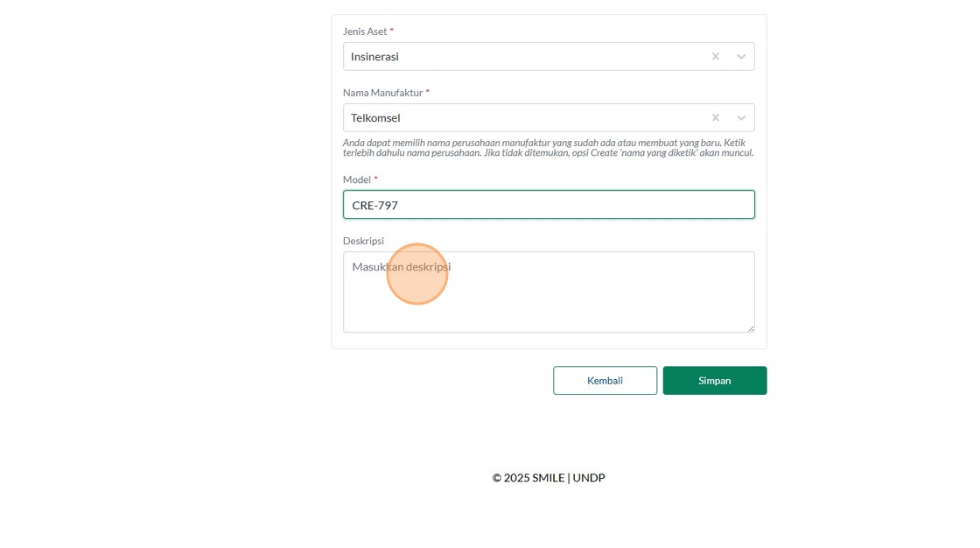Open the Nama Manufaktur dropdown arrow
The image size is (980, 548).
click(741, 117)
